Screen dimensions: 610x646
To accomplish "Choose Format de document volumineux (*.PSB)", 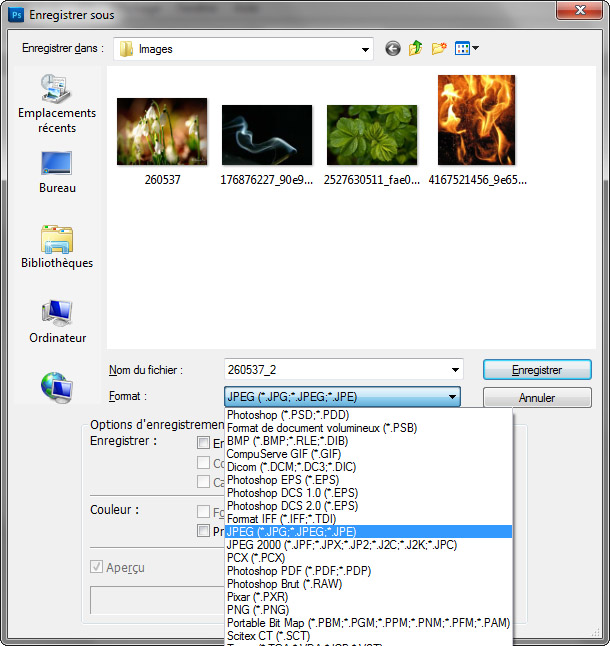I will click(369, 428).
